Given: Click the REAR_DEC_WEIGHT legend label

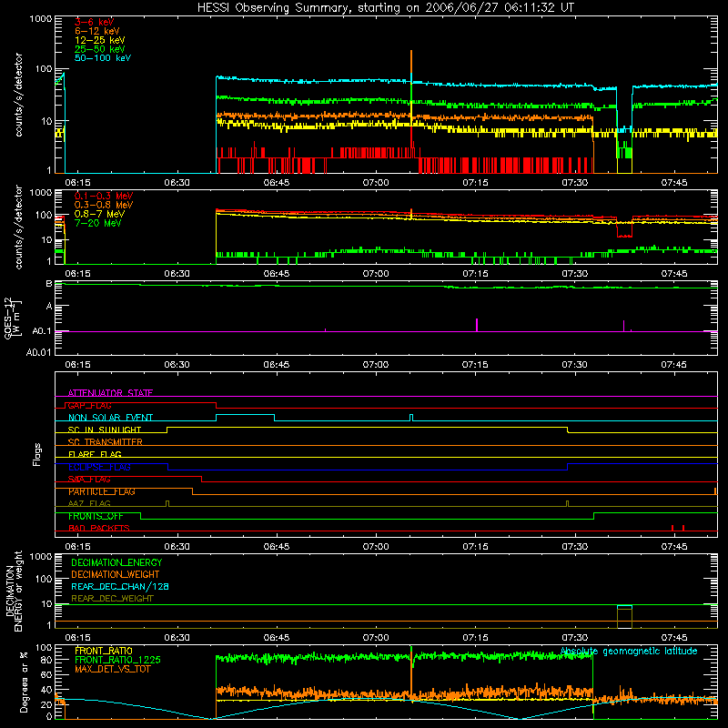Looking at the screenshot, I should [x=112, y=599].
